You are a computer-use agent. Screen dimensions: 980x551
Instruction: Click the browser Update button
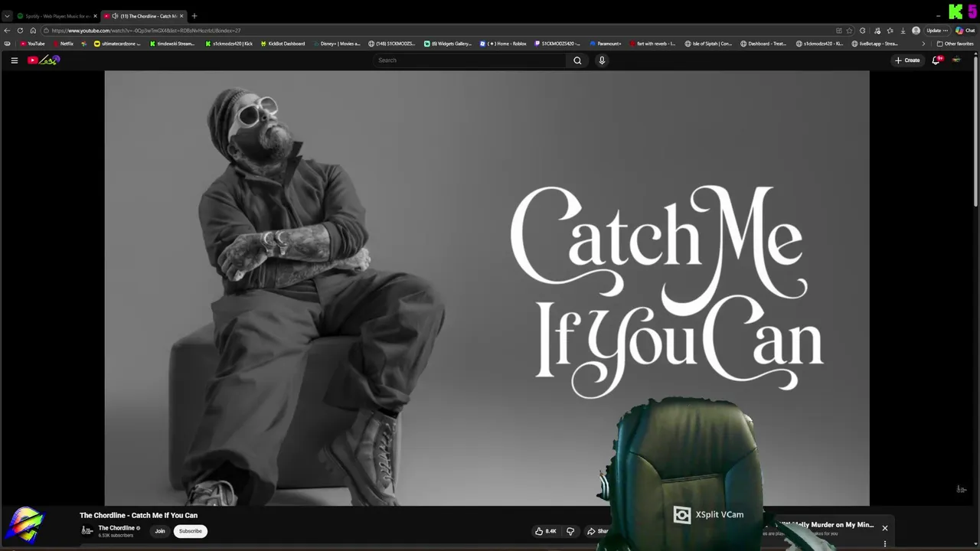(x=937, y=31)
